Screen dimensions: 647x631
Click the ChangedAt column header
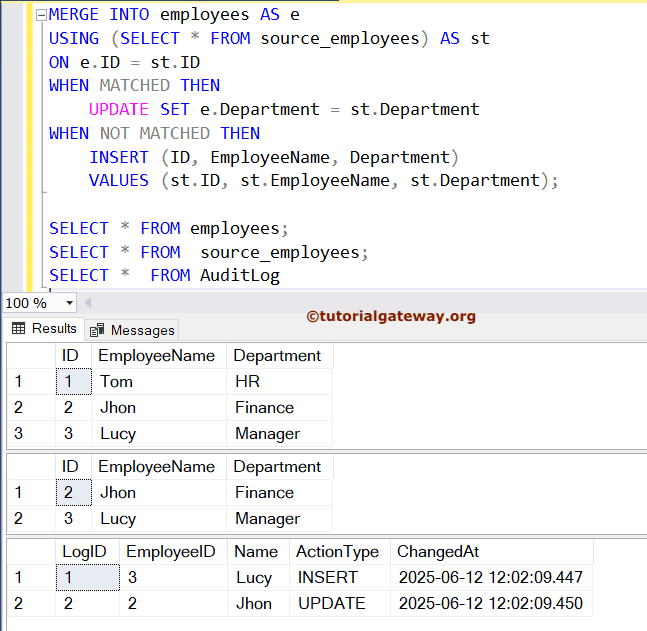tap(492, 552)
